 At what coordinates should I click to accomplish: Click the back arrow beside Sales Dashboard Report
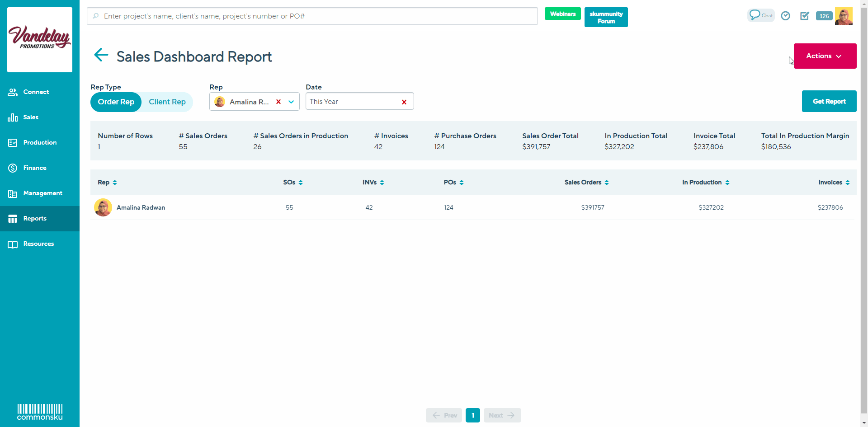[101, 55]
